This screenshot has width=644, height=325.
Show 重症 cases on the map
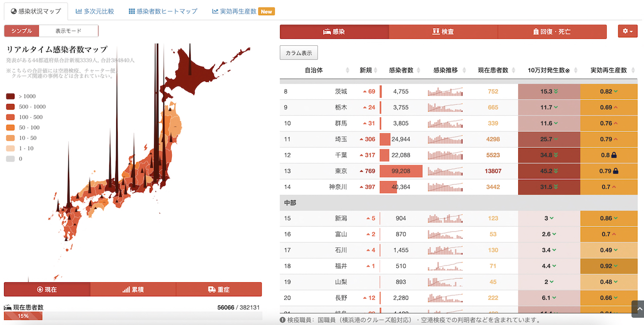[x=219, y=289]
